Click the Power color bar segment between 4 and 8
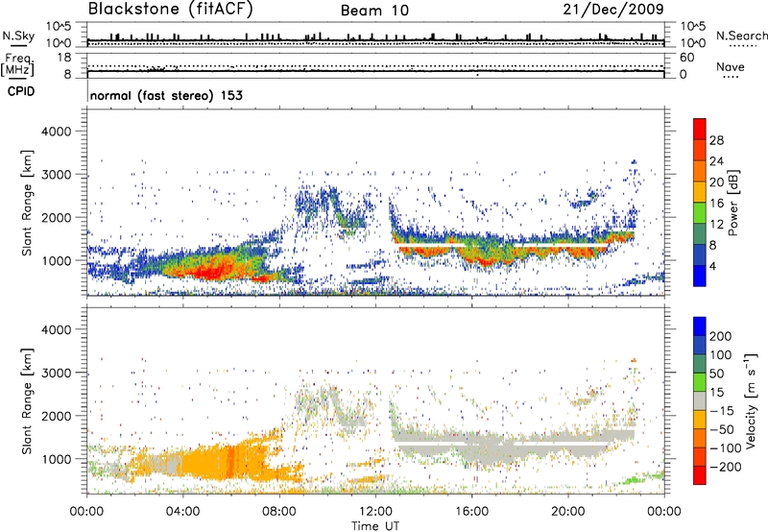This screenshot has height=532, width=768. tap(700, 254)
